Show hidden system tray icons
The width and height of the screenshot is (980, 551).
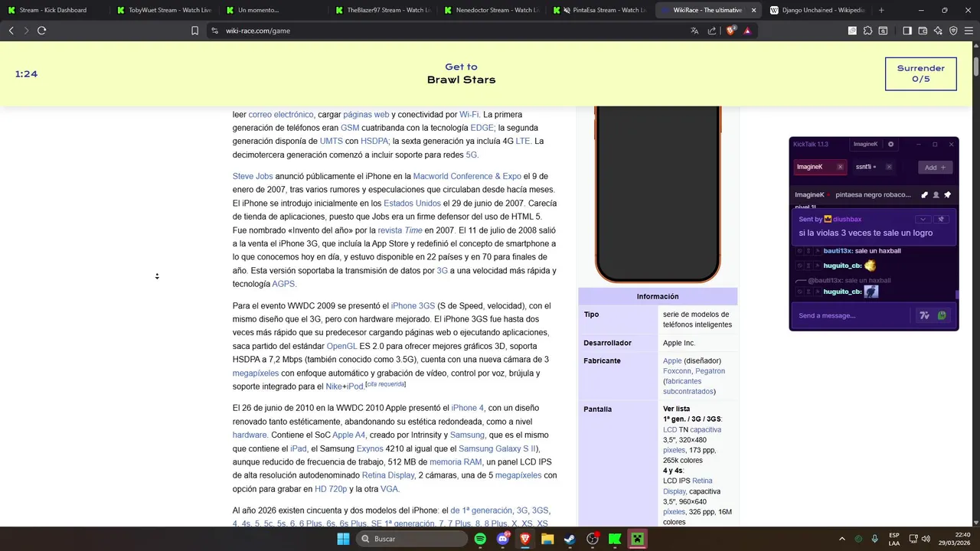[x=842, y=539]
